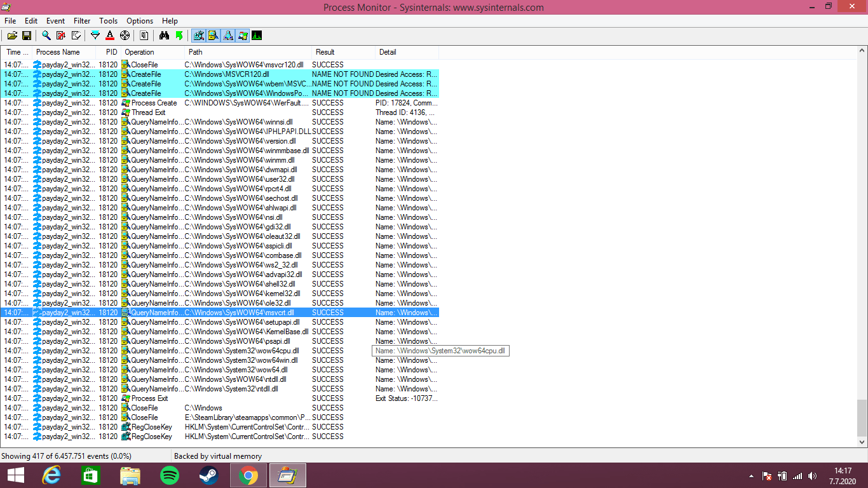The image size is (868, 488).
Task: Toggle the Autoscroll toolbar button
Action: (x=61, y=36)
